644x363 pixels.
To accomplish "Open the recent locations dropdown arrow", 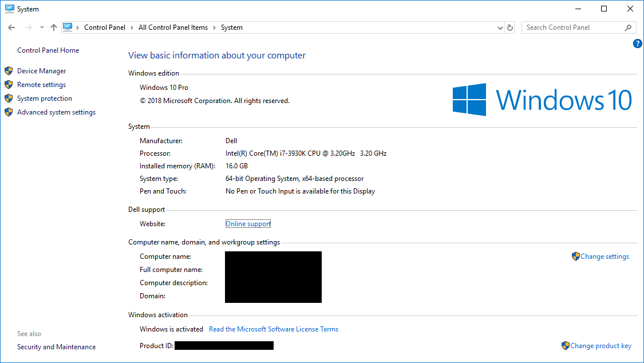I will pyautogui.click(x=42, y=27).
